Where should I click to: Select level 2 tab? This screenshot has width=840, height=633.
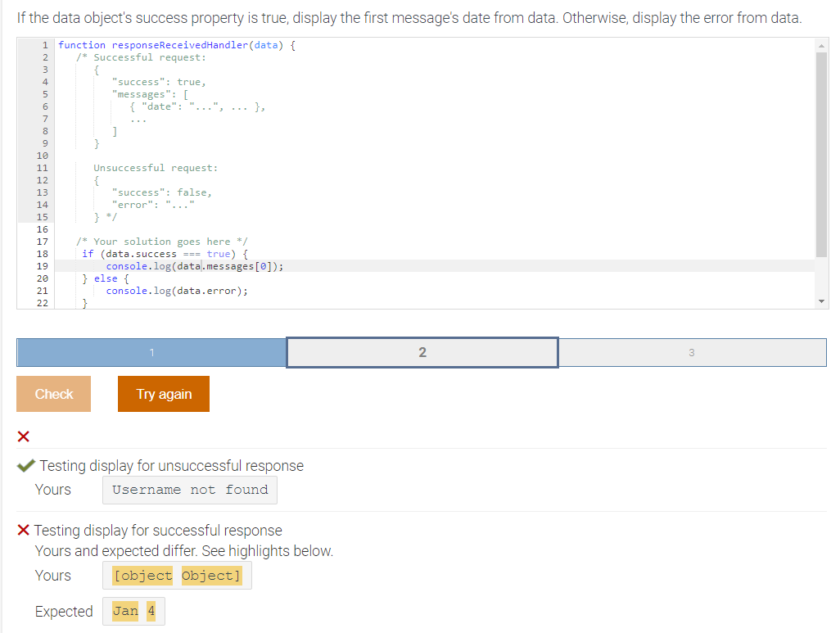click(x=422, y=353)
